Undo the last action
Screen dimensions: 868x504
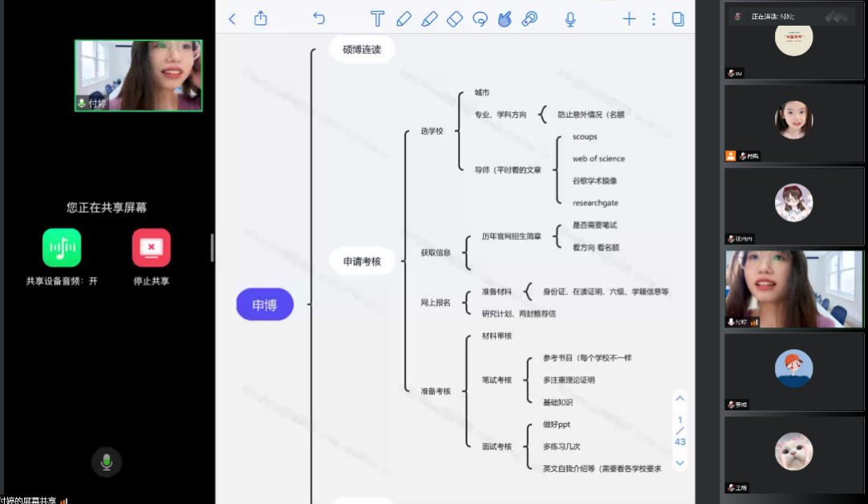pos(318,19)
